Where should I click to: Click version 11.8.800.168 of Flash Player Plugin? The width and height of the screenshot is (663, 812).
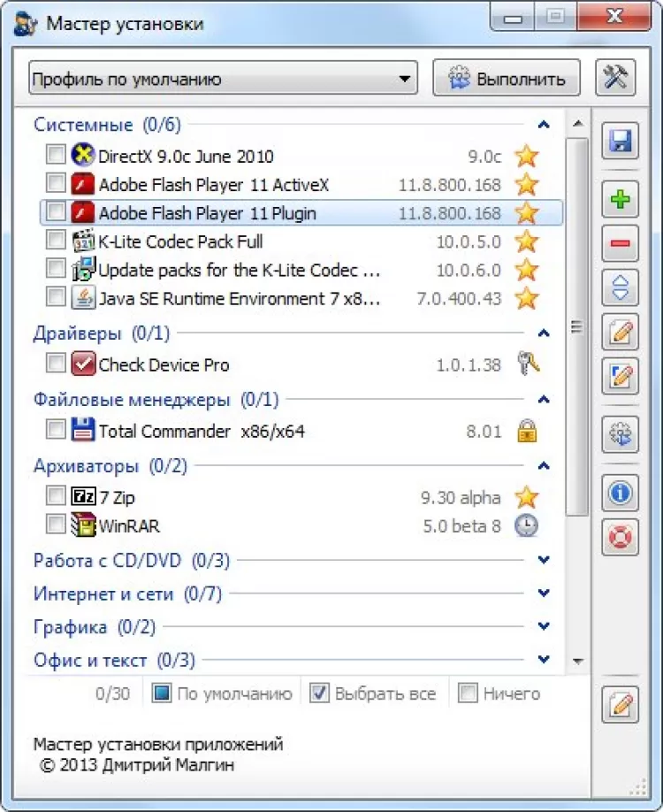(x=449, y=213)
